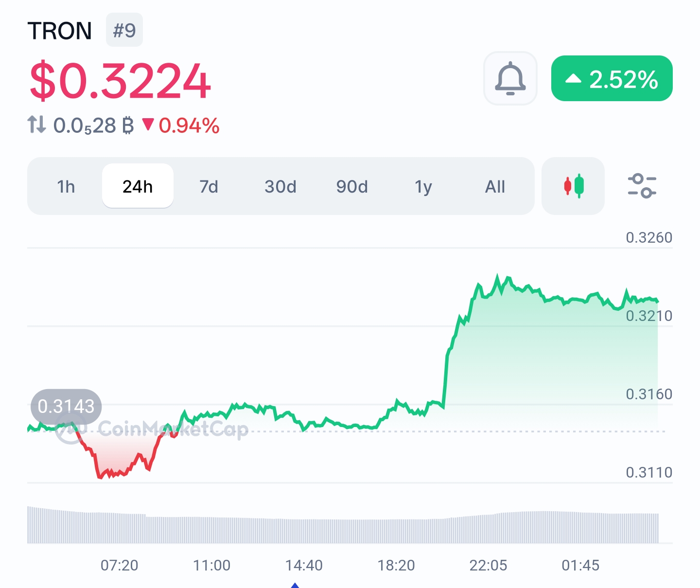Tap the price alert bell icon
The height and width of the screenshot is (588, 700).
510,78
